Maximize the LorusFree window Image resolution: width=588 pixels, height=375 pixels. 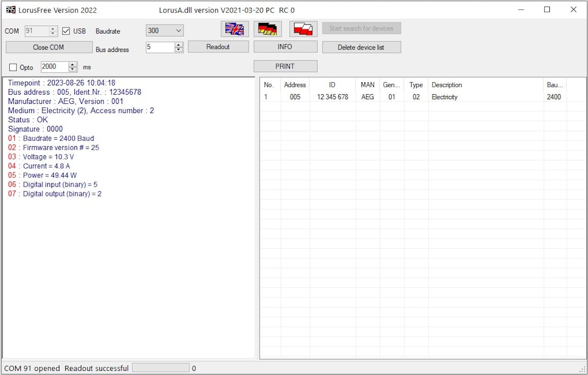point(547,10)
